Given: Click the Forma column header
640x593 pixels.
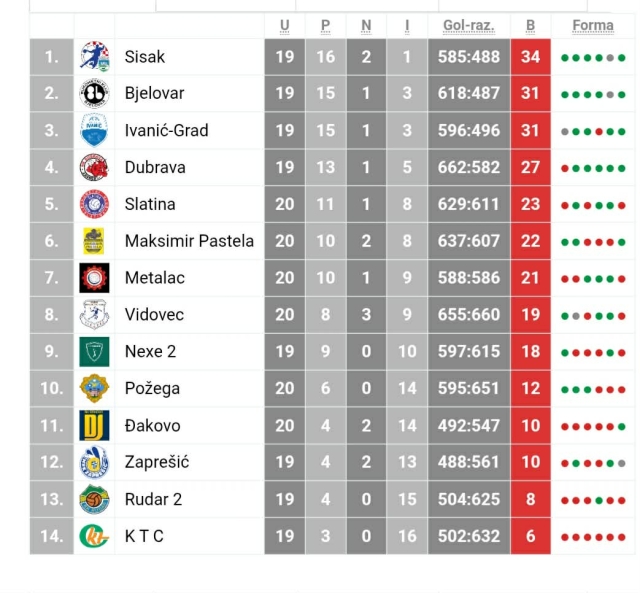Looking at the screenshot, I should pyautogui.click(x=593, y=25).
